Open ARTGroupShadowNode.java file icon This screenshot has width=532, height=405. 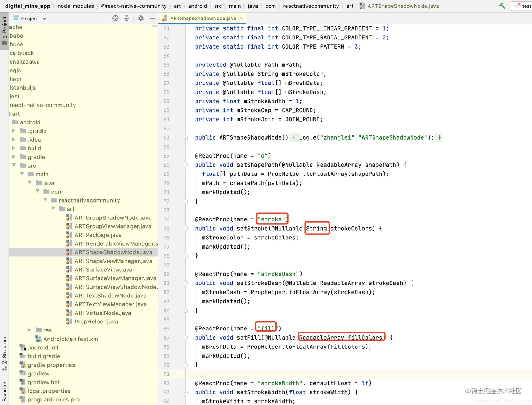[x=69, y=218]
